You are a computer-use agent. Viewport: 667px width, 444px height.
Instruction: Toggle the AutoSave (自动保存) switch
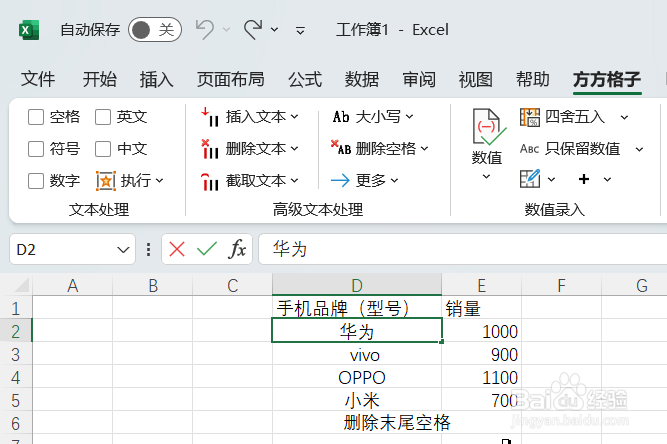pos(155,30)
